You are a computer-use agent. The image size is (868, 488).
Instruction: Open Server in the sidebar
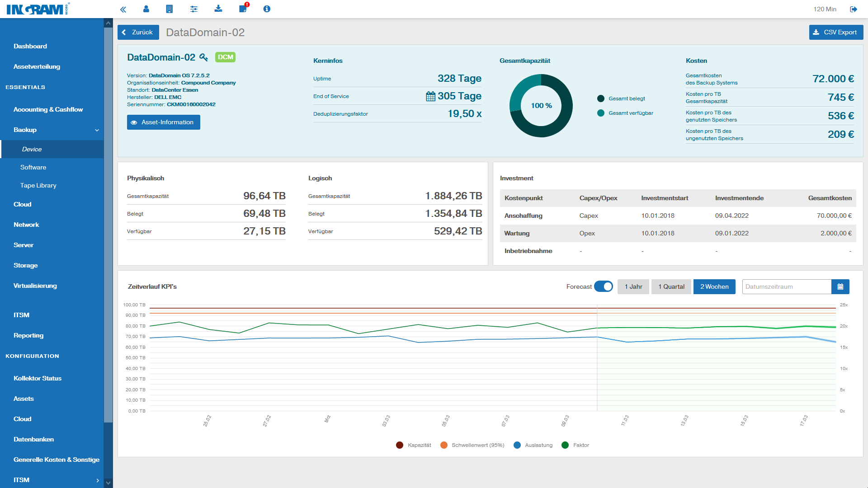pyautogui.click(x=24, y=245)
